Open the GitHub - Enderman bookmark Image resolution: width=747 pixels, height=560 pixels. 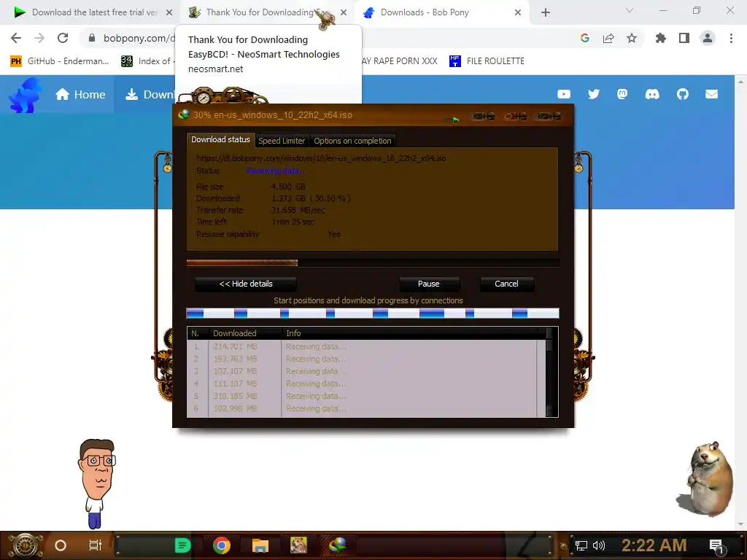click(x=60, y=61)
